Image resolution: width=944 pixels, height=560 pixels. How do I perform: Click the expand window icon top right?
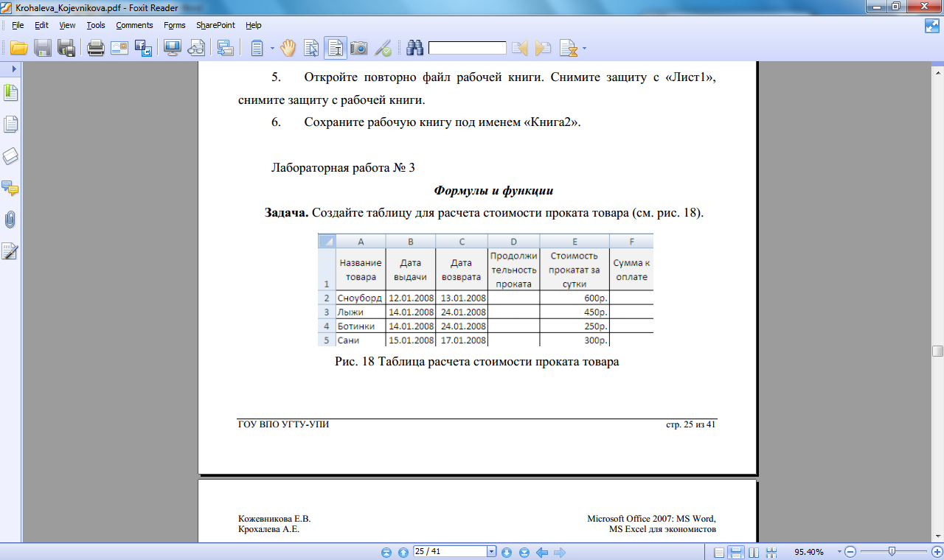tap(931, 26)
